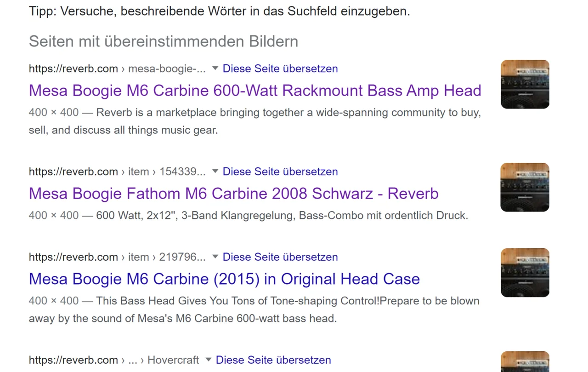
Task: Click the reverb.com › item › 219796 URL breadcrumb
Action: pos(117,257)
